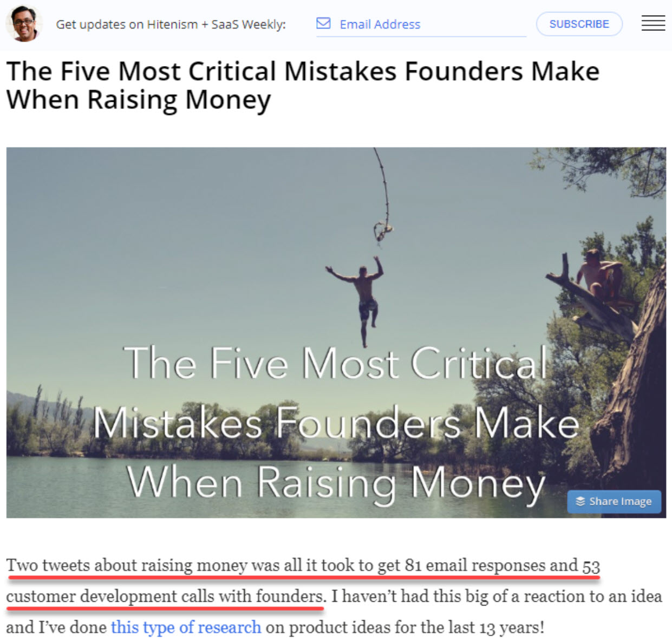Click underlined text 'customer development calls with founders'
The height and width of the screenshot is (638, 672).
[165, 596]
